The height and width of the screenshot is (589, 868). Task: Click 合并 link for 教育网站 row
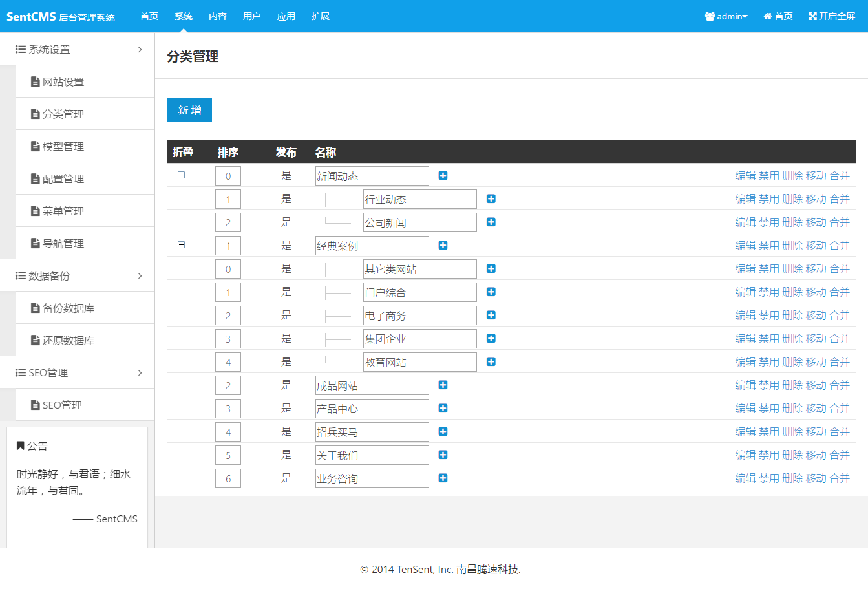pos(840,361)
